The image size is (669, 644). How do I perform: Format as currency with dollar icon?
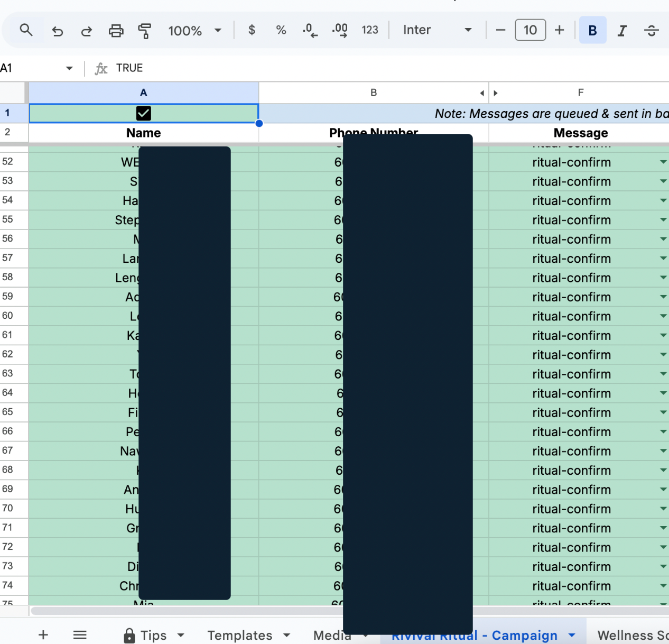[x=252, y=30]
